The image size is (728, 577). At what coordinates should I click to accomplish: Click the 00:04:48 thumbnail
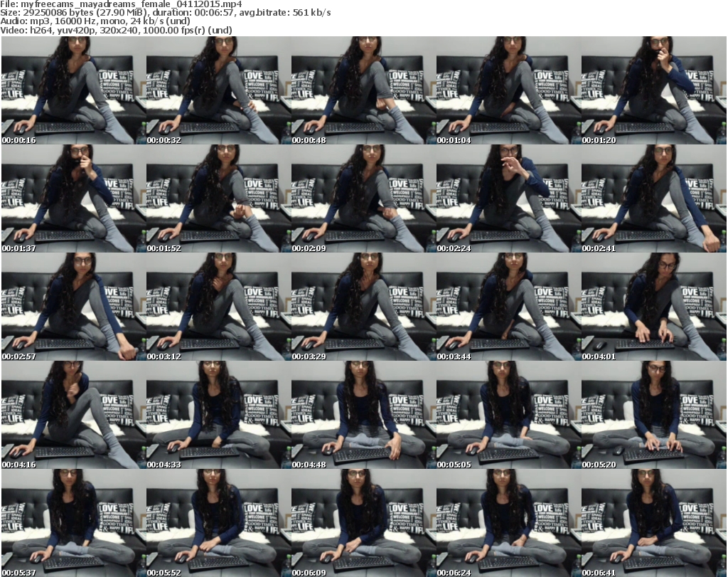coord(363,415)
